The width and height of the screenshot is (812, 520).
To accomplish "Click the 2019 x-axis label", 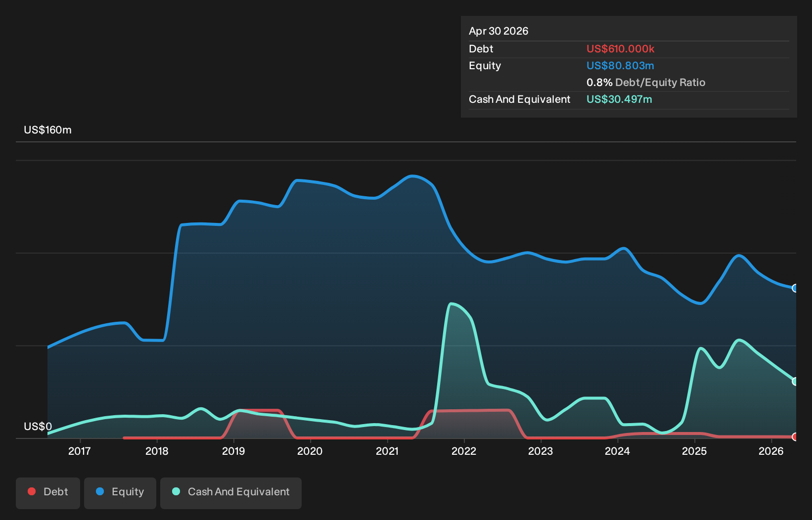I will pos(233,451).
